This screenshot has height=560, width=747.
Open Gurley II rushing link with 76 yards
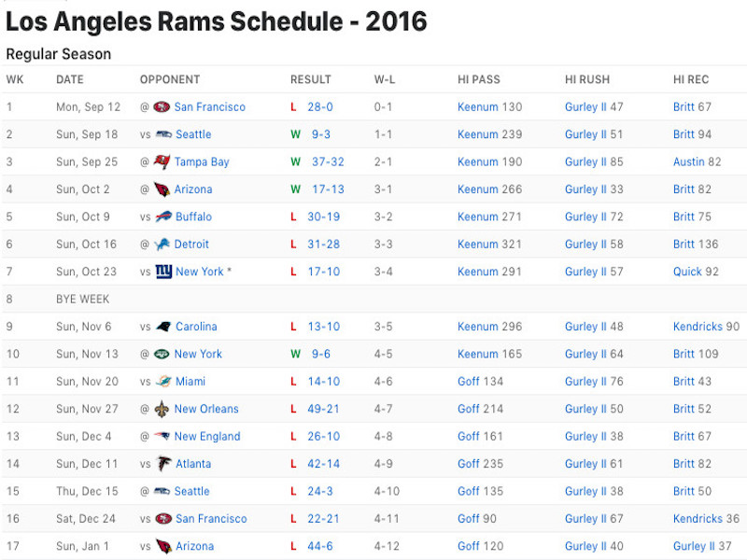pyautogui.click(x=586, y=382)
